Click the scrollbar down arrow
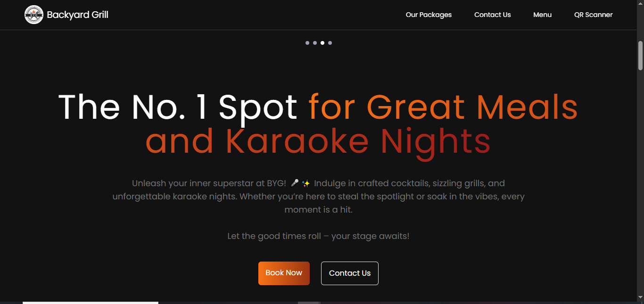 (x=640, y=297)
